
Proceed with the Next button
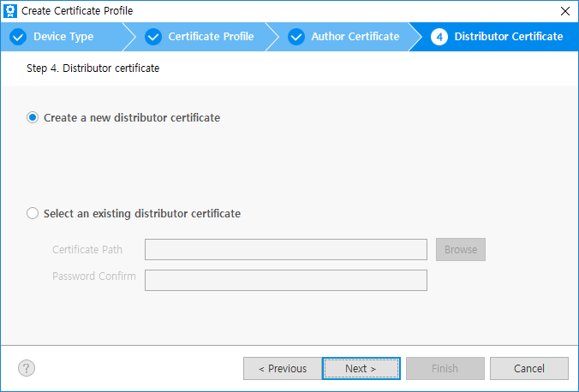[361, 369]
